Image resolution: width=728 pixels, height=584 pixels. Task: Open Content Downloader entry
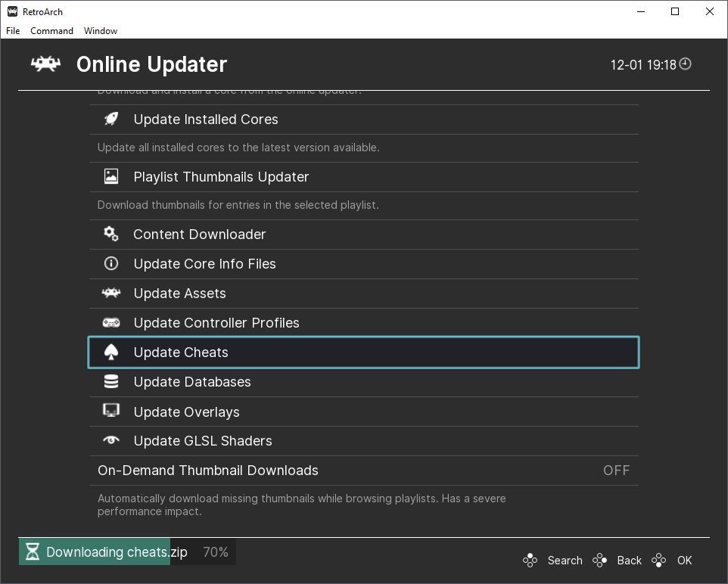(x=363, y=235)
